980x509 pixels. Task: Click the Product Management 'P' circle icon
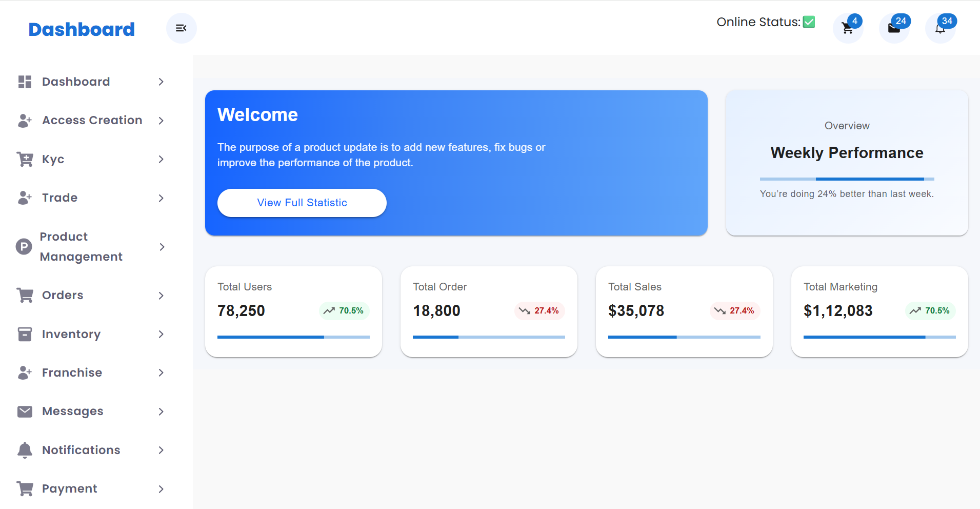click(x=24, y=247)
